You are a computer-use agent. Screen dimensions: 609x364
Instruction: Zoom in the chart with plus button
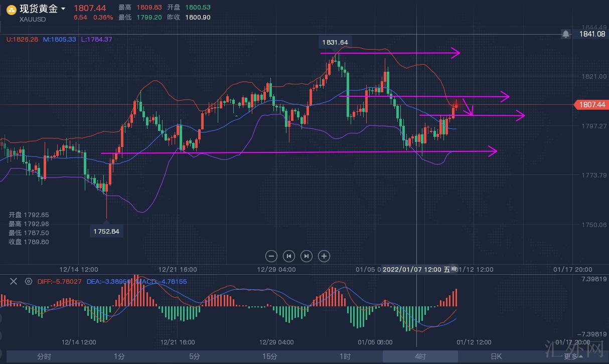tap(324, 256)
